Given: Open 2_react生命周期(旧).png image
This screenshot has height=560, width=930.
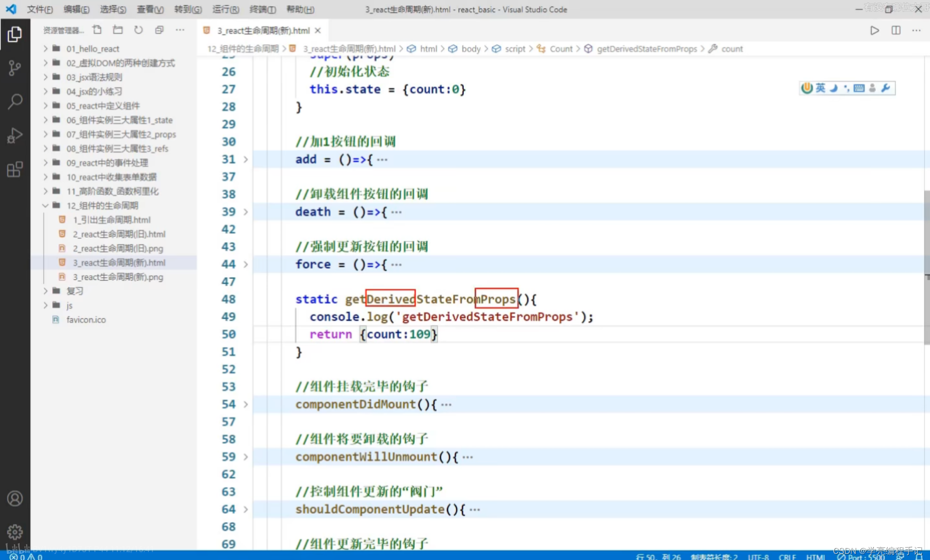Looking at the screenshot, I should tap(114, 248).
